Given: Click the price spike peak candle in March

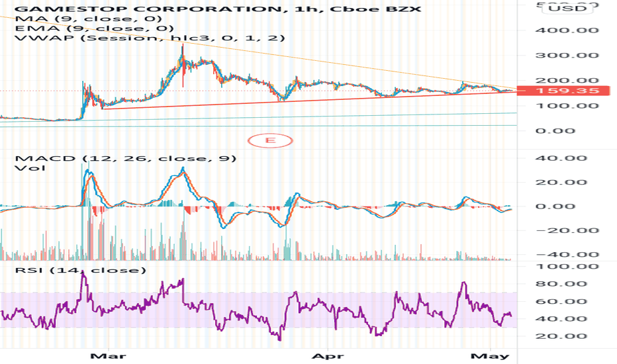Looking at the screenshot, I should pos(183,66).
